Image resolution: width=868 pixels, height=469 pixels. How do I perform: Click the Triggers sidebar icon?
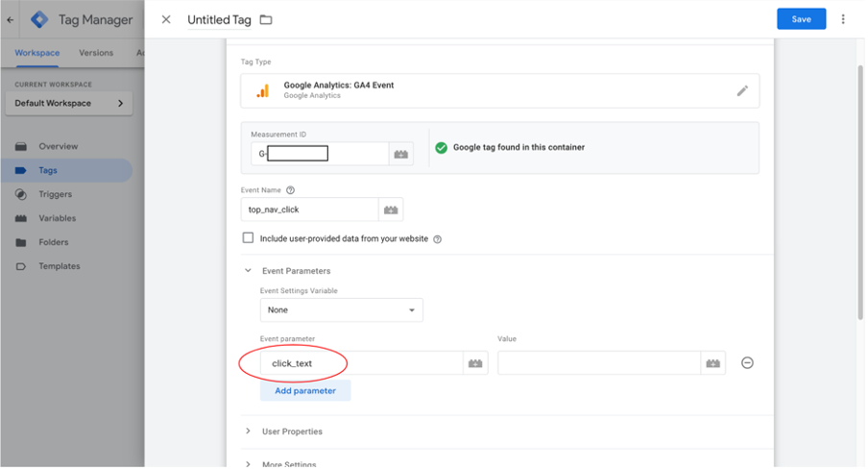click(x=21, y=194)
